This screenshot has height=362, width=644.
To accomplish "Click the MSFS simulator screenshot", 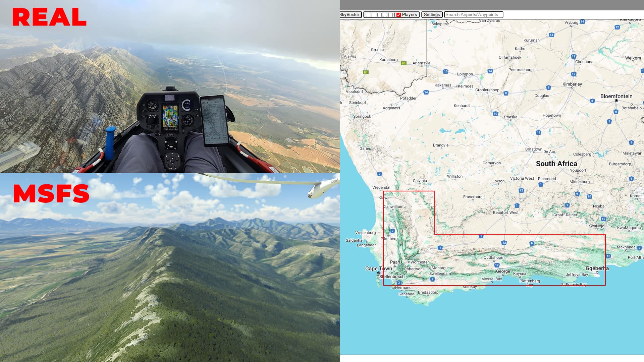I will [170, 268].
